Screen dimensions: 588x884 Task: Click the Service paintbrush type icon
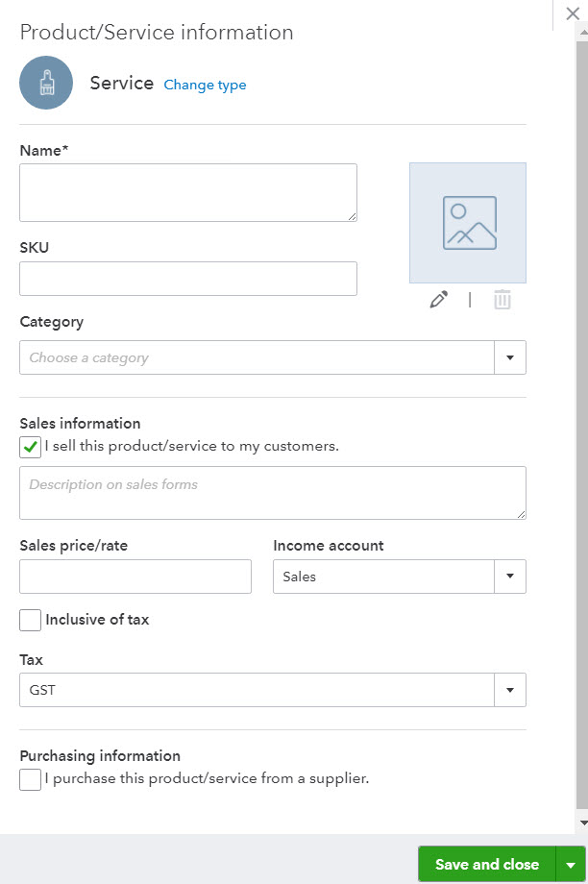click(46, 83)
